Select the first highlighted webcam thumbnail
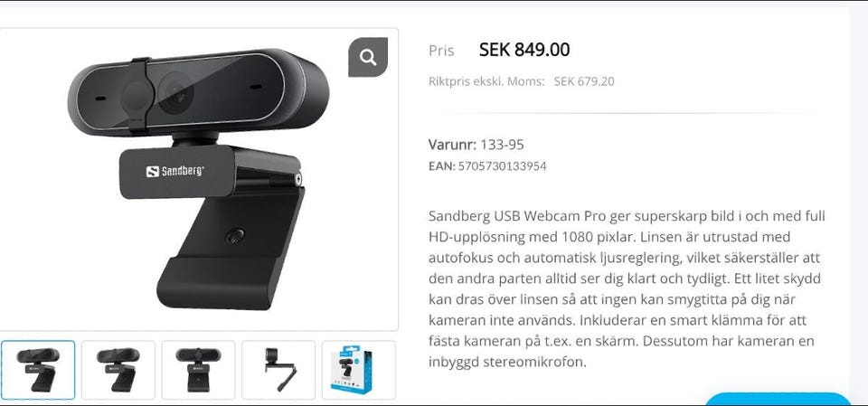The width and height of the screenshot is (868, 406). 38,370
